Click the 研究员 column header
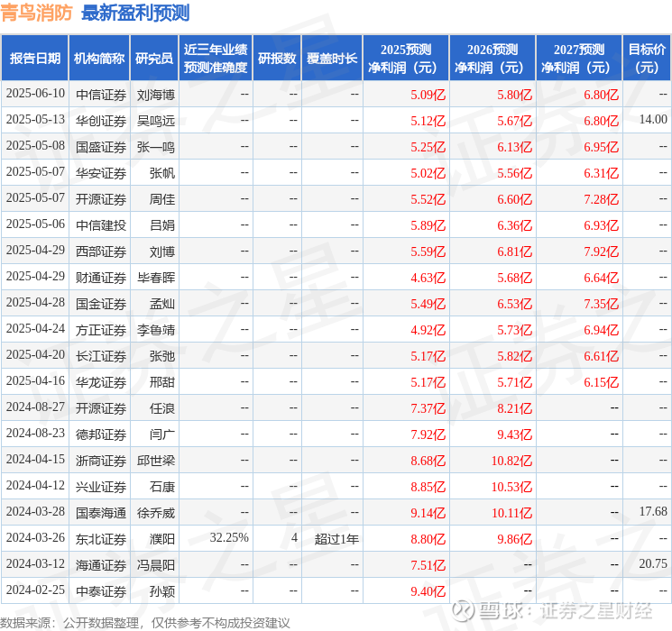This screenshot has height=631, width=672. [x=154, y=58]
